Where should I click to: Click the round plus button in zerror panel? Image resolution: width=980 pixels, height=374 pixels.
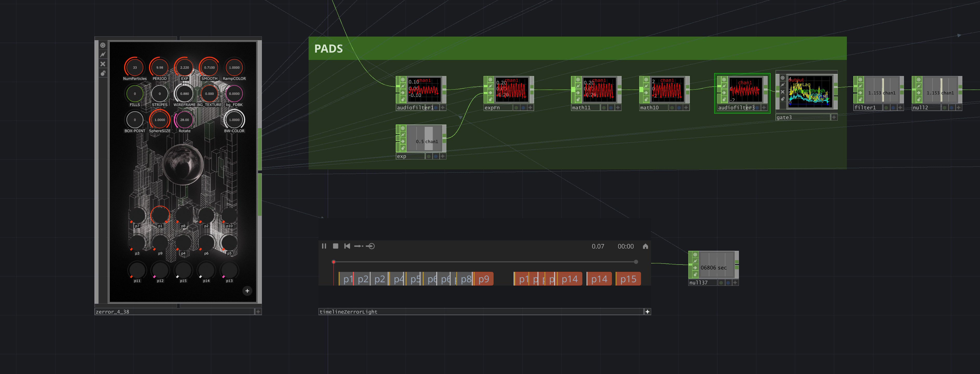(247, 291)
